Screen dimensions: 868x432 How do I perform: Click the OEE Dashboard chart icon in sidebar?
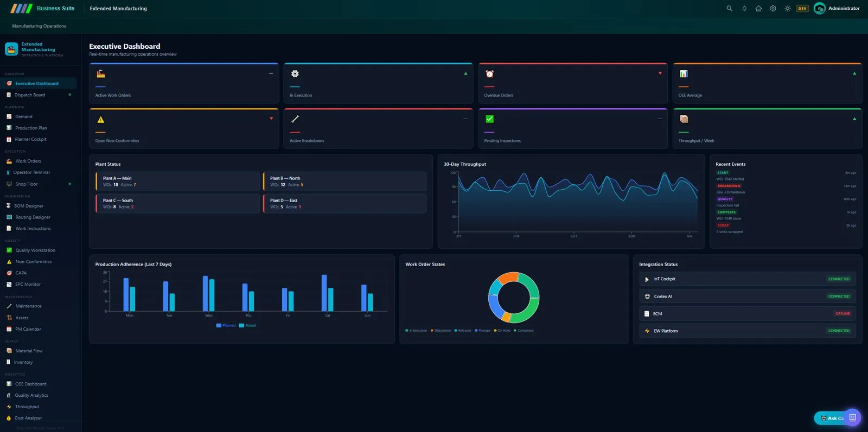coord(9,384)
